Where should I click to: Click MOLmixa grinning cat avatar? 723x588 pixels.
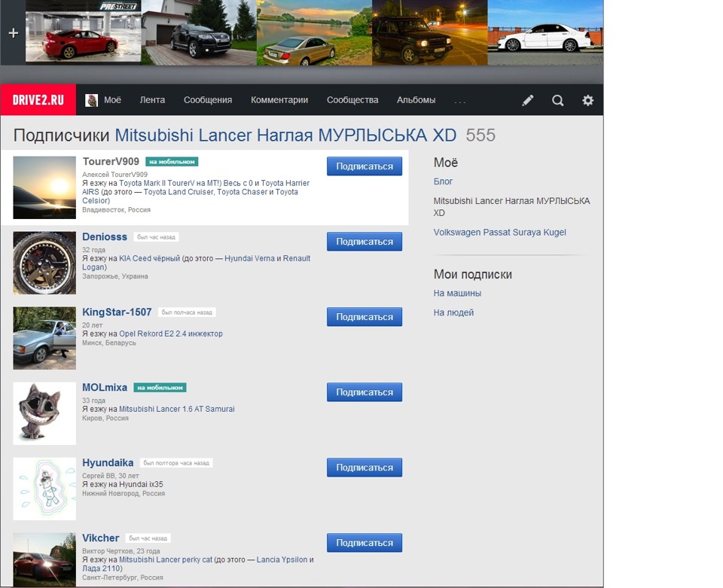[44, 413]
